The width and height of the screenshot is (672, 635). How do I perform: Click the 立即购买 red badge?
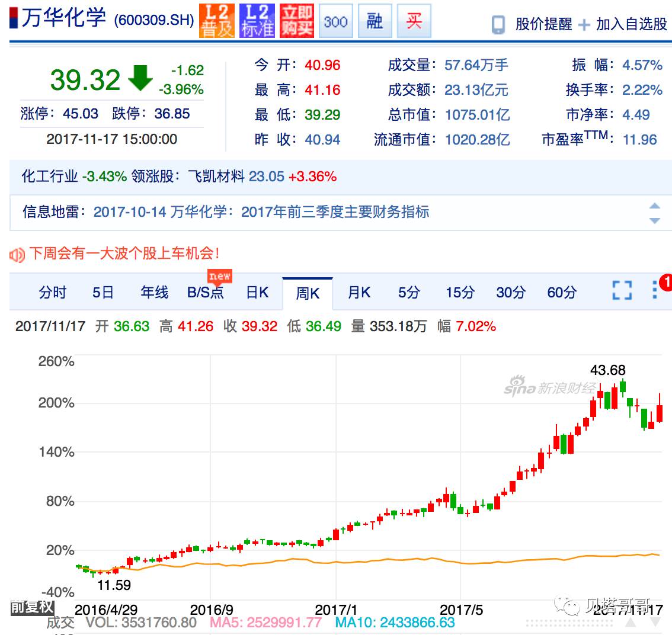click(x=296, y=21)
